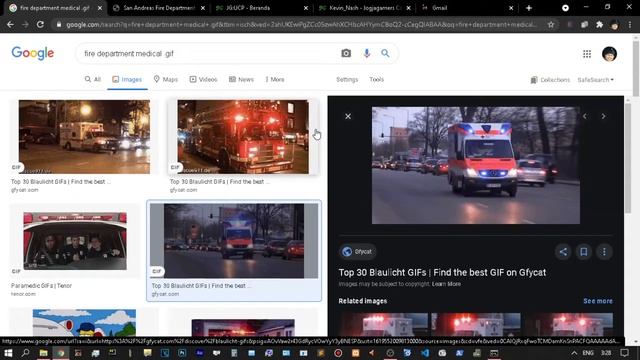Visit Gfycat source chip in preview panel
Image resolution: width=640 pixels, height=360 pixels.
tap(358, 251)
